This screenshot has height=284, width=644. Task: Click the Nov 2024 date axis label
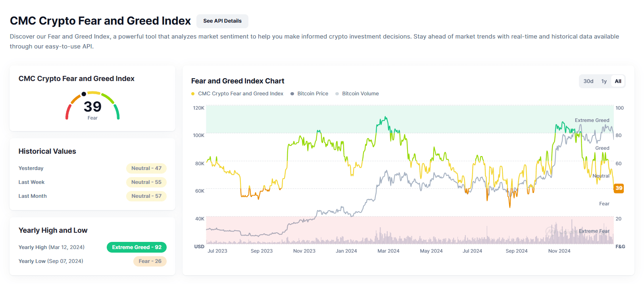click(x=559, y=251)
